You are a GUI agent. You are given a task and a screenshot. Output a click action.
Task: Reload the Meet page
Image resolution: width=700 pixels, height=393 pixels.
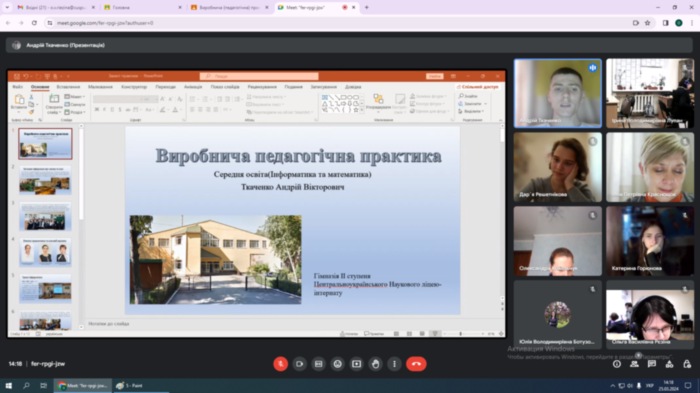(34, 23)
